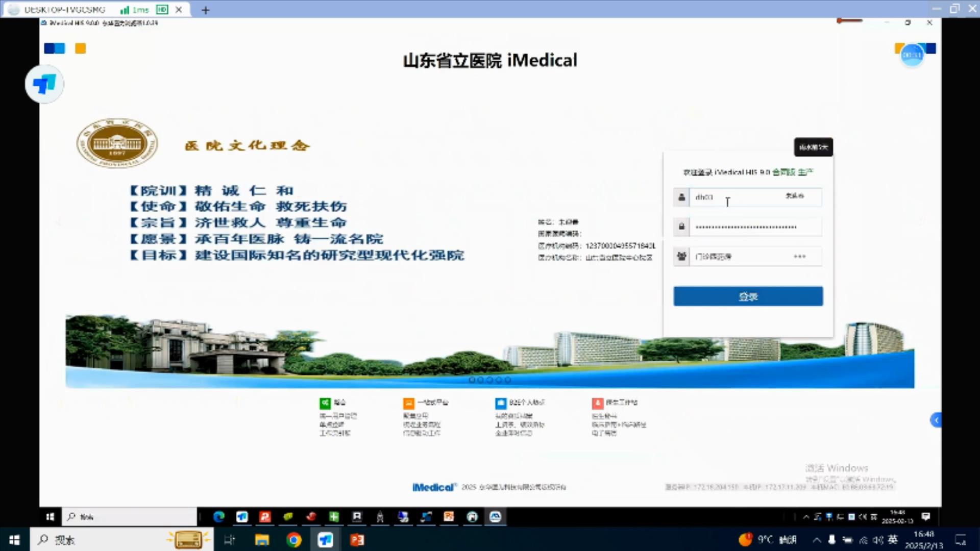Screen dimensions: 980x551
Task: Click the rightmost active app on remote taskbar
Action: [x=495, y=517]
